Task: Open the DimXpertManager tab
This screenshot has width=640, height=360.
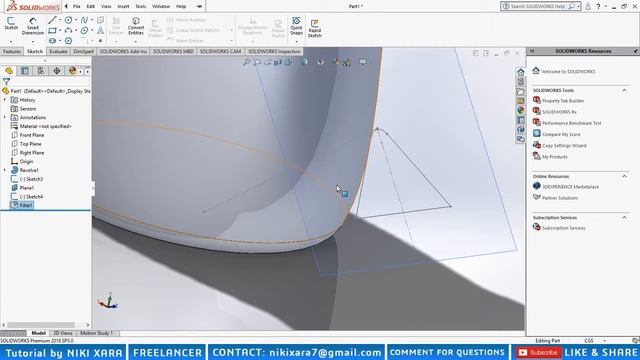Action: [57, 71]
